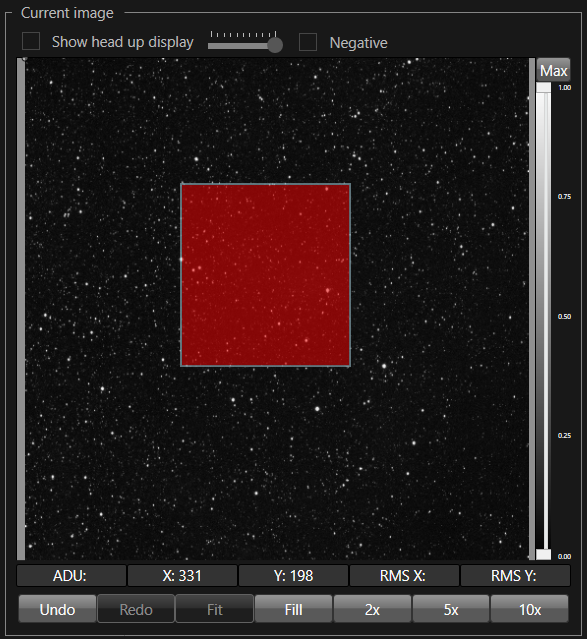The height and width of the screenshot is (639, 587).
Task: Click the Undo button
Action: [57, 609]
